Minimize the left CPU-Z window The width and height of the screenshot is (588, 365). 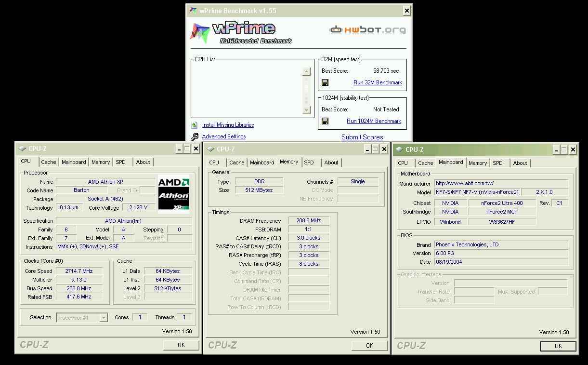pyautogui.click(x=180, y=149)
